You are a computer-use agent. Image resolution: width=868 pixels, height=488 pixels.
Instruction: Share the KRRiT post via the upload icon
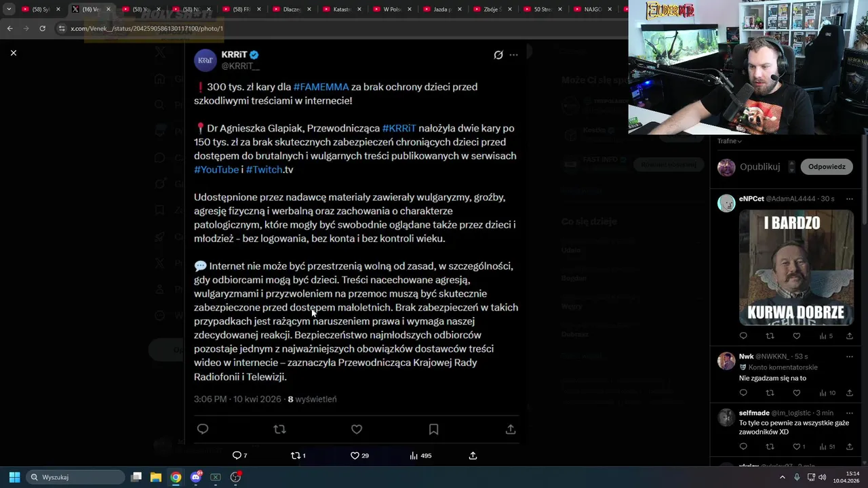point(511,429)
